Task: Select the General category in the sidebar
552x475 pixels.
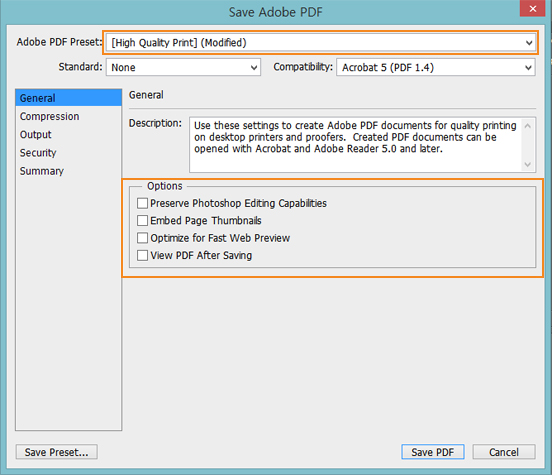Action: pyautogui.click(x=69, y=98)
